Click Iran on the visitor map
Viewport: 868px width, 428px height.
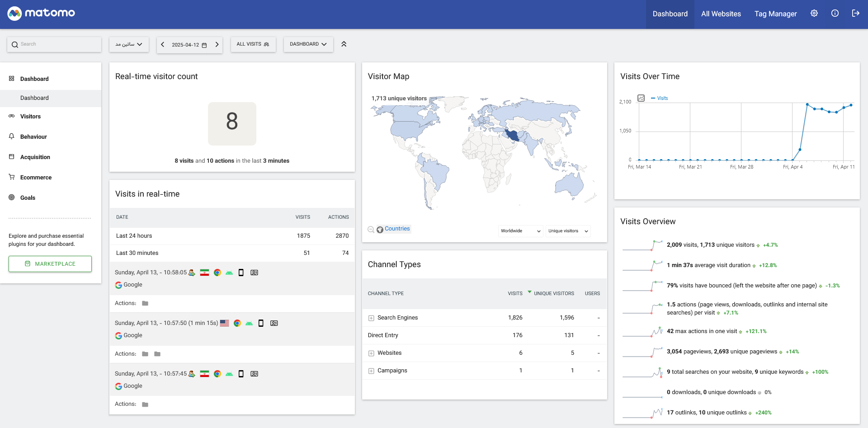pyautogui.click(x=513, y=135)
